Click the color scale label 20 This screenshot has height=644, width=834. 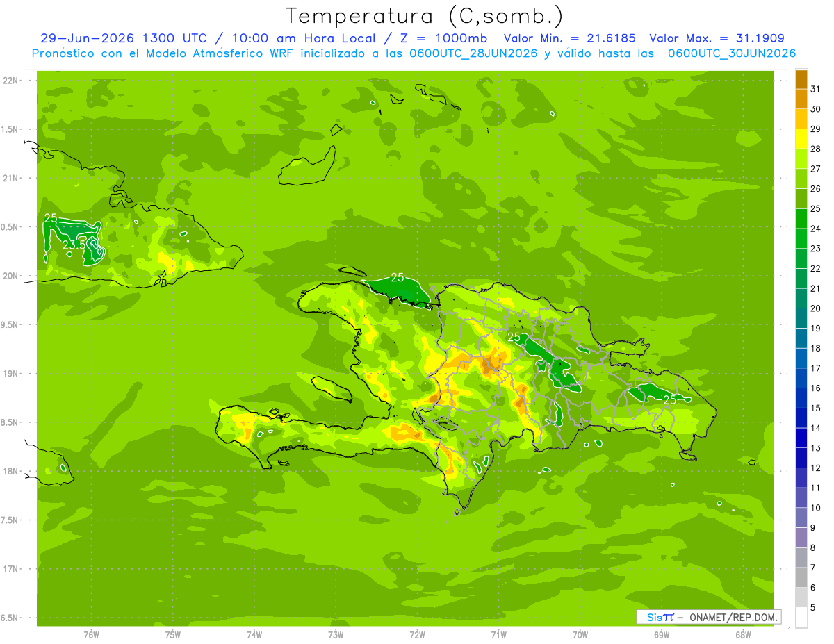click(x=816, y=308)
